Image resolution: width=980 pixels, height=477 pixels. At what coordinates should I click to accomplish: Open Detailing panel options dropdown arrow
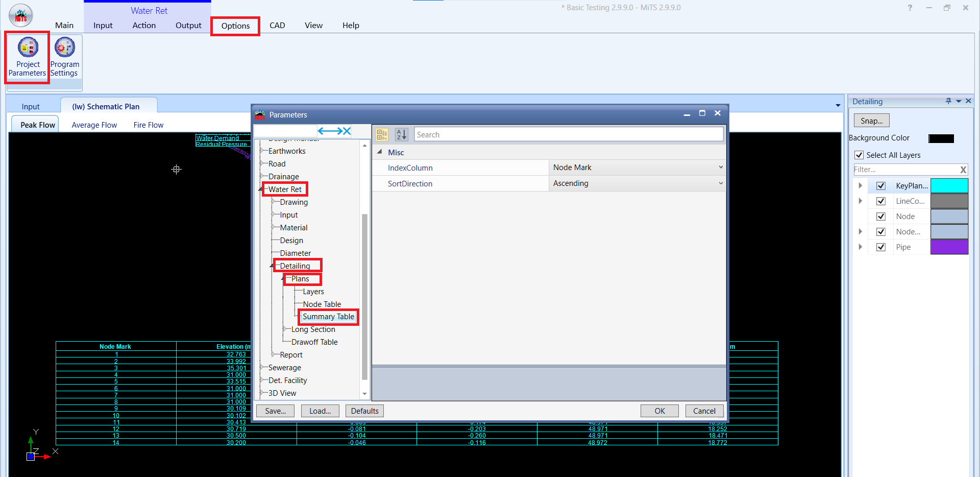(959, 101)
